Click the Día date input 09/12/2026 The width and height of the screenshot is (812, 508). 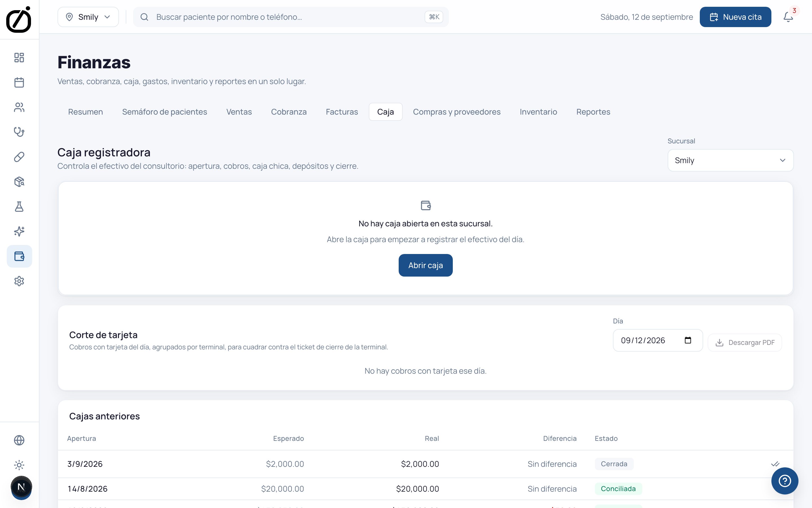click(x=658, y=340)
